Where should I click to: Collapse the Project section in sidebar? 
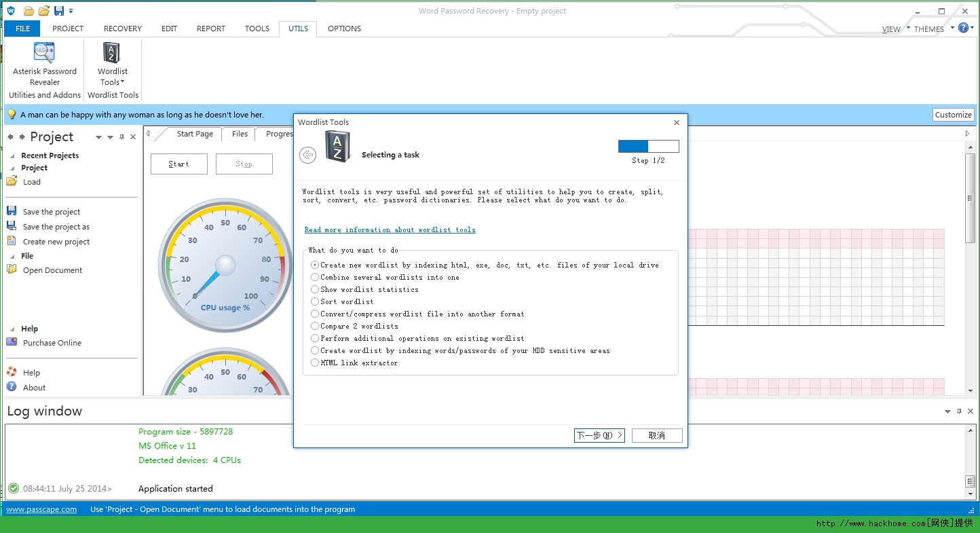point(12,168)
